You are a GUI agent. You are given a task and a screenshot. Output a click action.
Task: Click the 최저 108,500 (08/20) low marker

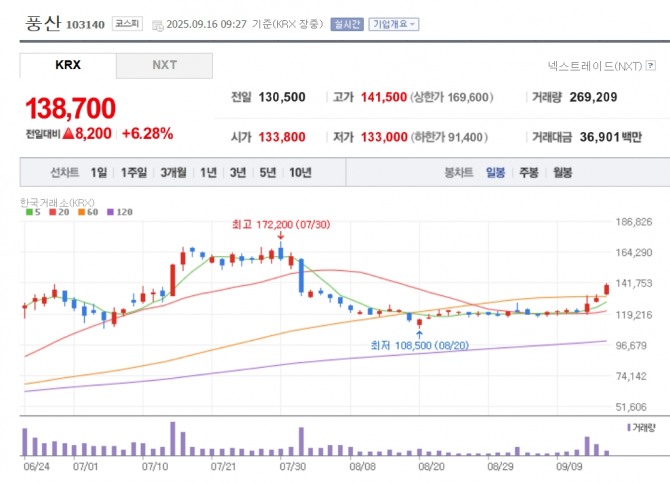420,345
